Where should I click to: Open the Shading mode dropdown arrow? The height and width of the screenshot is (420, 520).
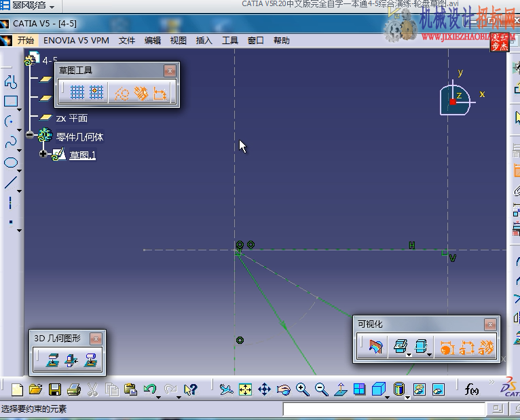(407, 397)
